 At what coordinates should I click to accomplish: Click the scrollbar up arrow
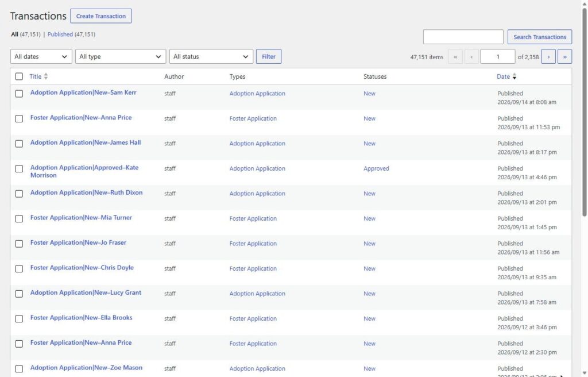(x=584, y=3)
